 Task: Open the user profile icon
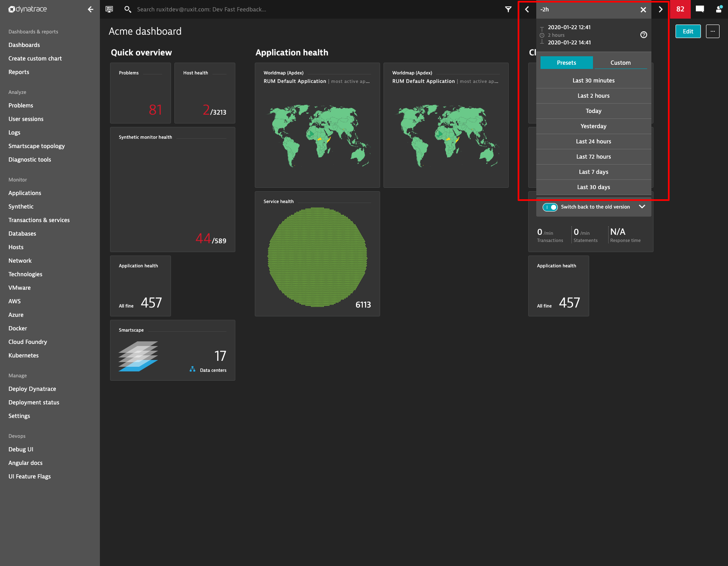[719, 9]
